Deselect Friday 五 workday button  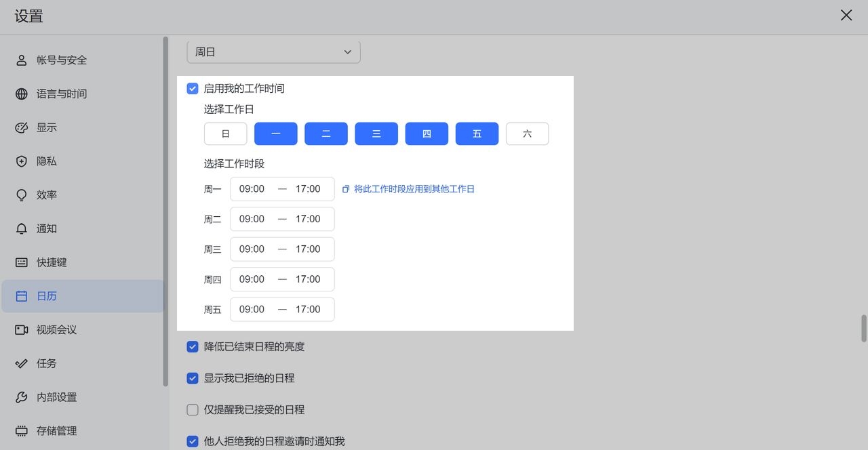point(477,134)
